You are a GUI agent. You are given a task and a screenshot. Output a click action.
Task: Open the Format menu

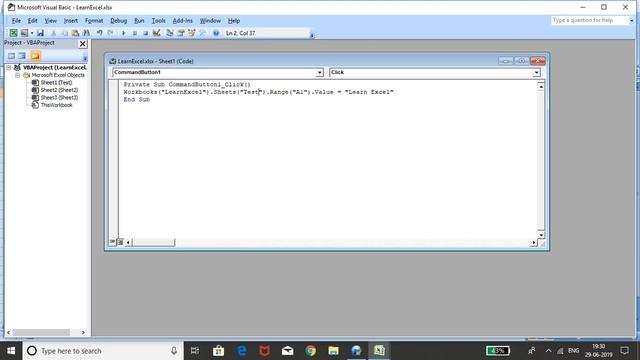(x=94, y=20)
